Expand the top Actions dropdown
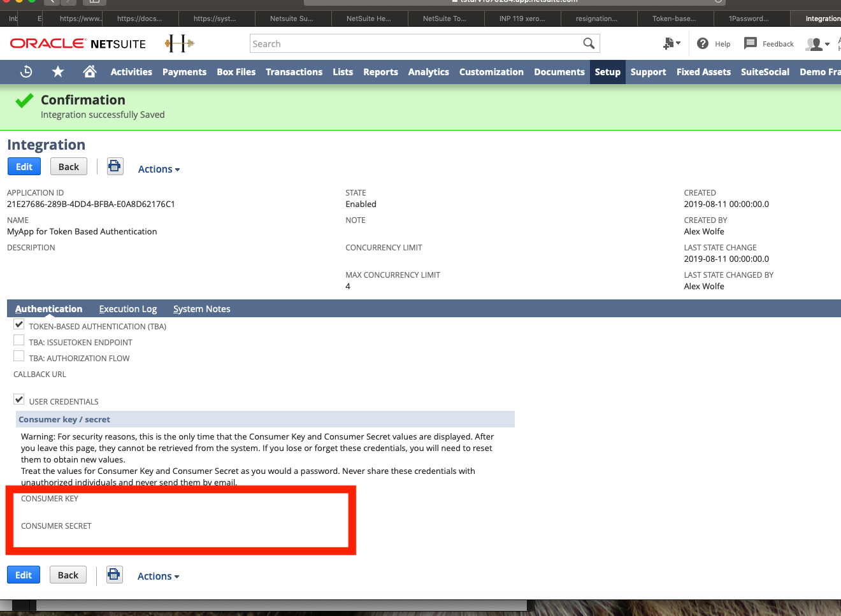The image size is (841, 616). [x=159, y=169]
